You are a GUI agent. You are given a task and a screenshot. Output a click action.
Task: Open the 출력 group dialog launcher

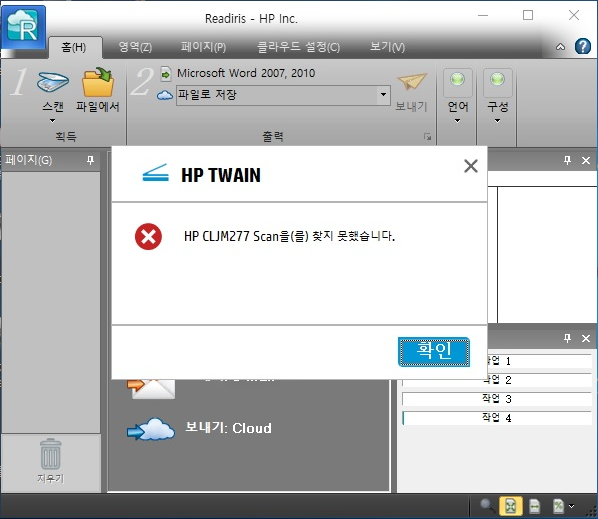pos(428,137)
